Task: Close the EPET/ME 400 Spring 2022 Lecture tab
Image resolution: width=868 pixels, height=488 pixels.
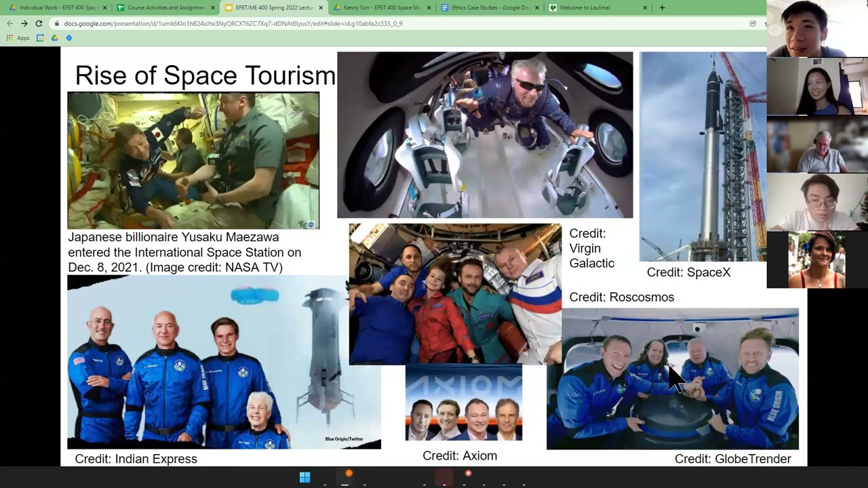Action: point(321,7)
